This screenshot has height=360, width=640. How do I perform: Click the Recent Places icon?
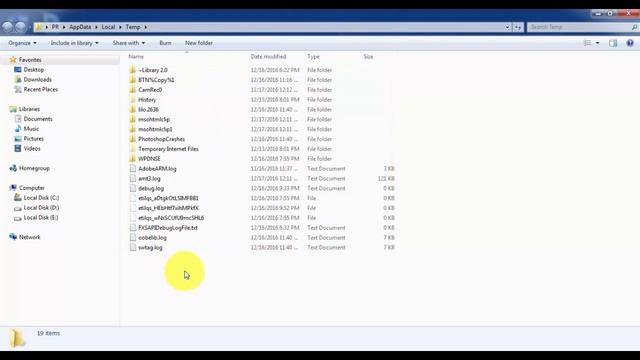click(x=18, y=89)
